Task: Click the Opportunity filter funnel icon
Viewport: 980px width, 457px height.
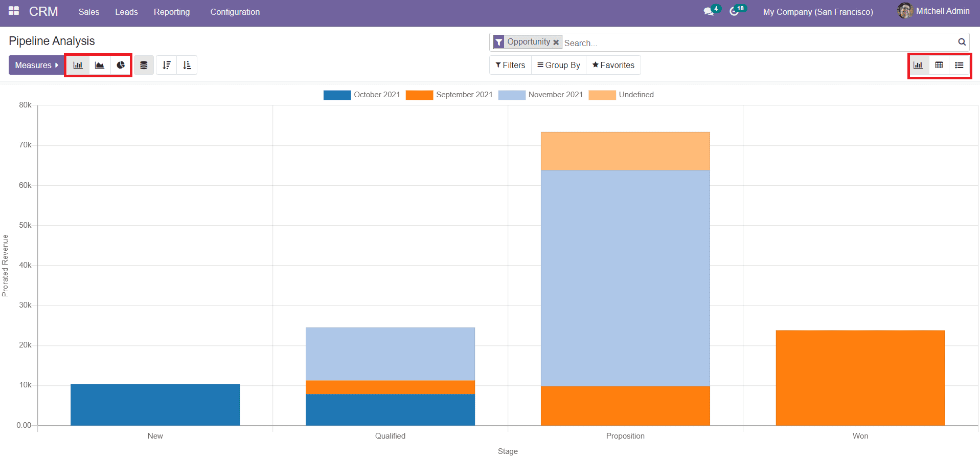Action: click(499, 42)
